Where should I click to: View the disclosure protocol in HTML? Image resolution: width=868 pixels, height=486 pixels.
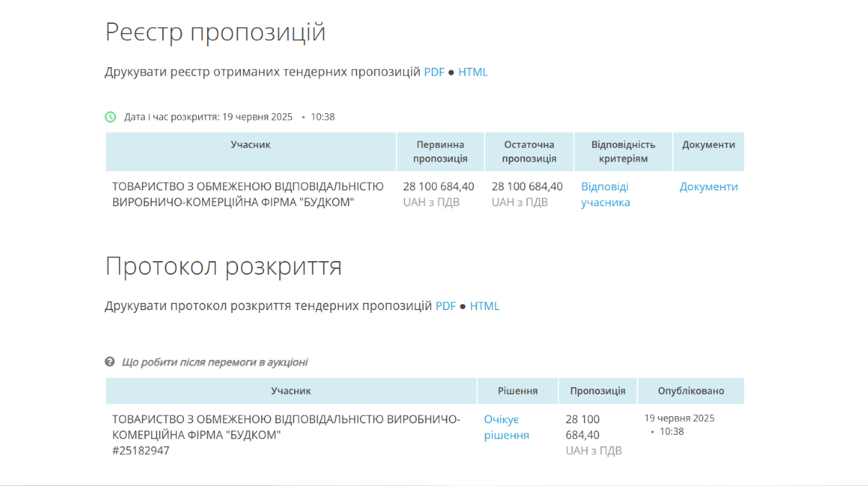coord(484,306)
